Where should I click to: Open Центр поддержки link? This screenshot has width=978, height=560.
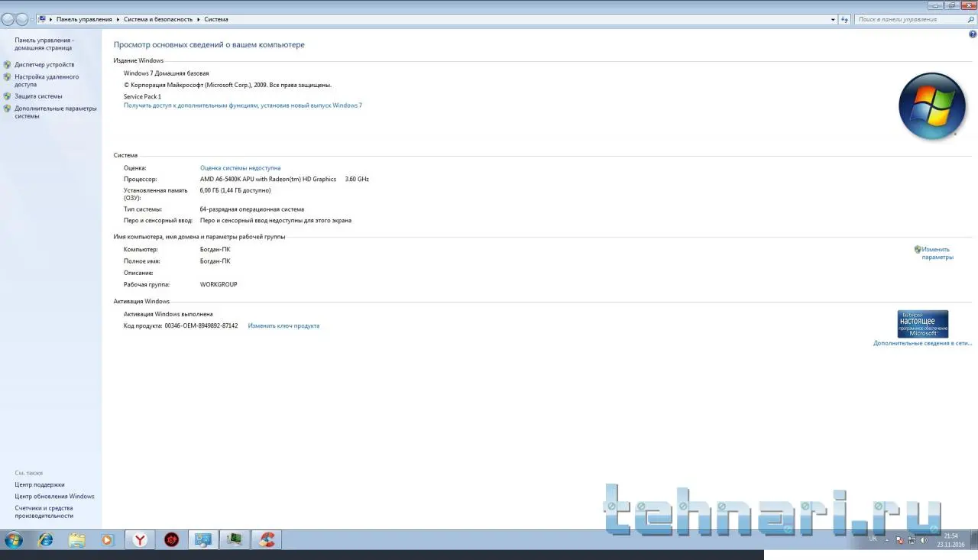40,484
